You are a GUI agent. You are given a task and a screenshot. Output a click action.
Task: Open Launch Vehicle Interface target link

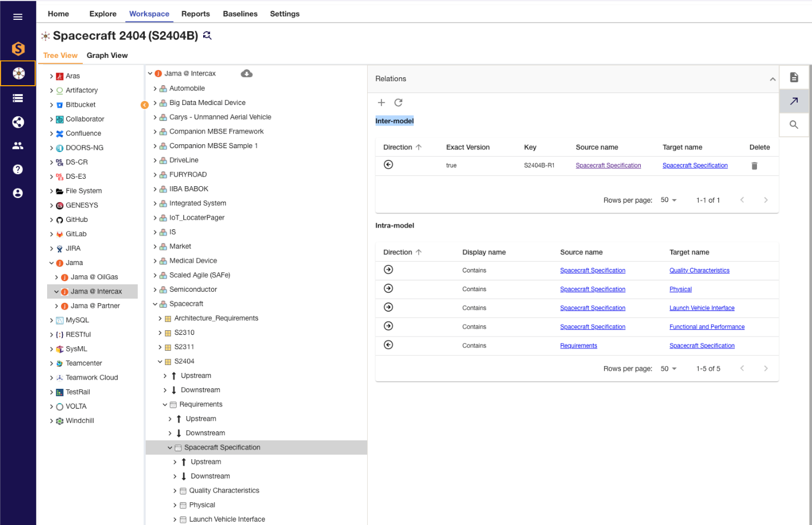click(x=702, y=308)
